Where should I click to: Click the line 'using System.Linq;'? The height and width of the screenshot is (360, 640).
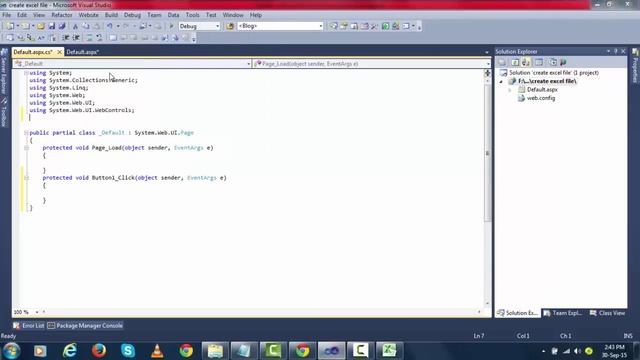click(x=59, y=88)
